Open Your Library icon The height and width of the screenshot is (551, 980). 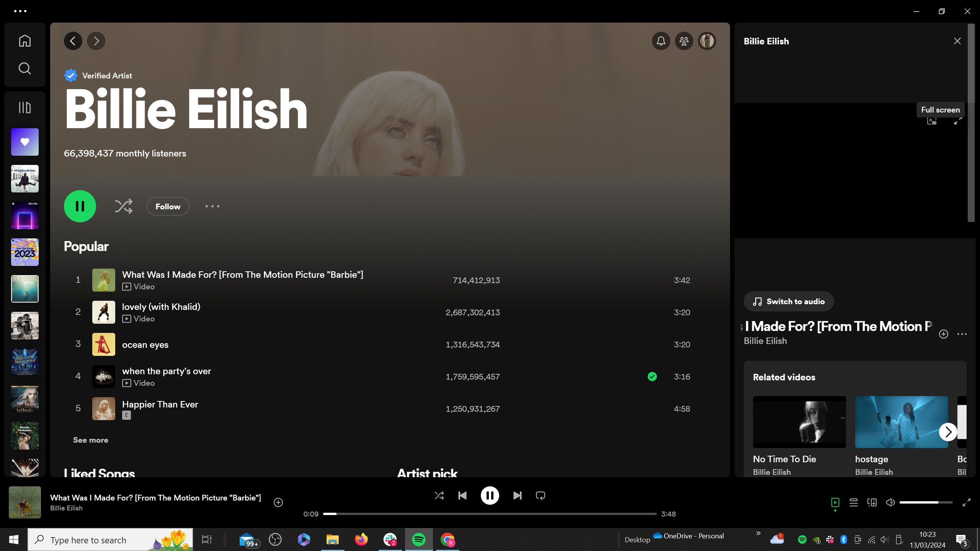(x=25, y=108)
